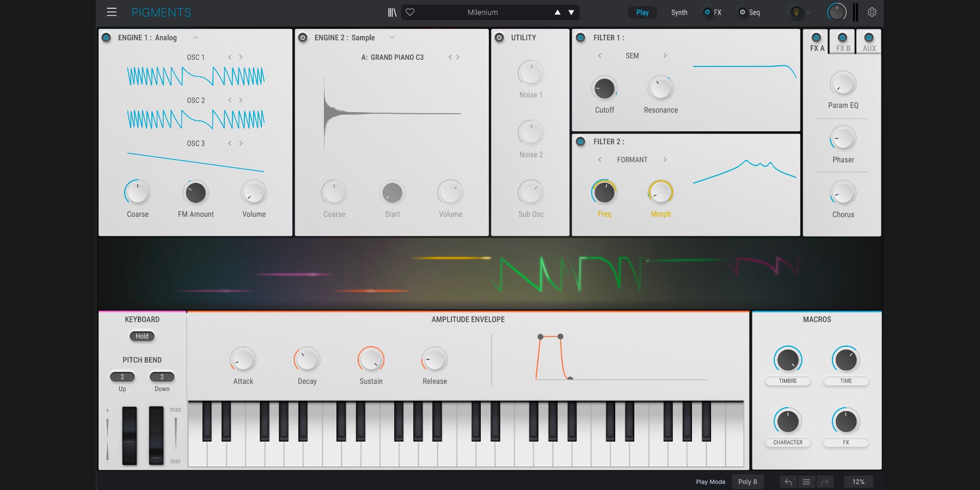980x490 pixels.
Task: Click the redo arrow in status bar
Action: click(x=825, y=482)
